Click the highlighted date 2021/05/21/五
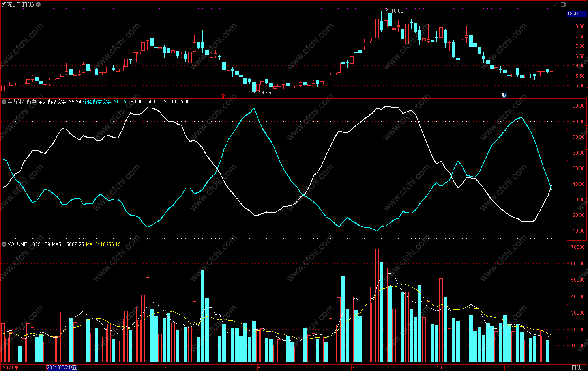This screenshot has width=588, height=371. (62, 367)
